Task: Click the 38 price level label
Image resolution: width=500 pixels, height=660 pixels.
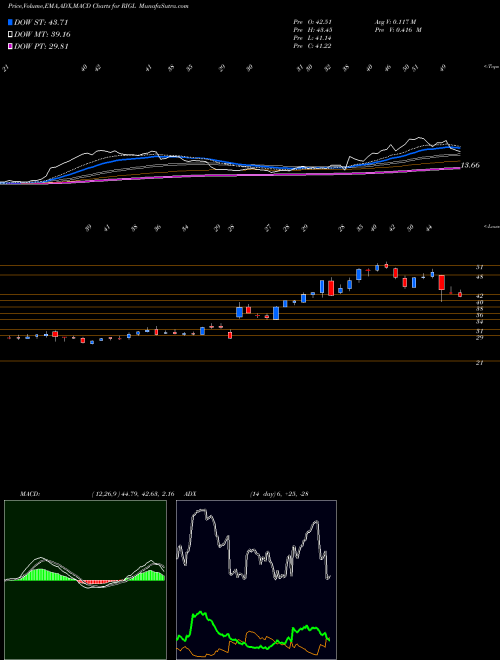Action: coord(479,309)
